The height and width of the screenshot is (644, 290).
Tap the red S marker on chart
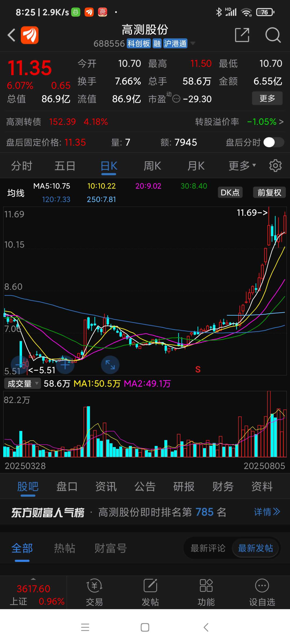[x=198, y=369]
